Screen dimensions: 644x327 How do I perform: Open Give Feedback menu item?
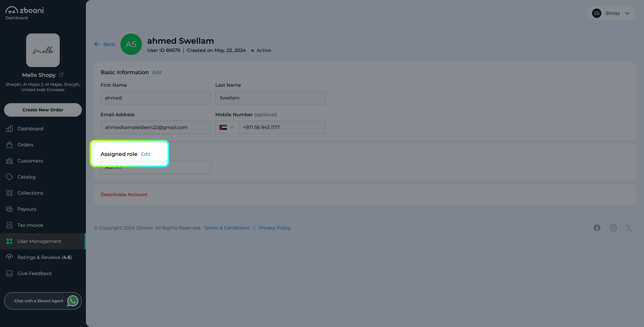pos(43,273)
